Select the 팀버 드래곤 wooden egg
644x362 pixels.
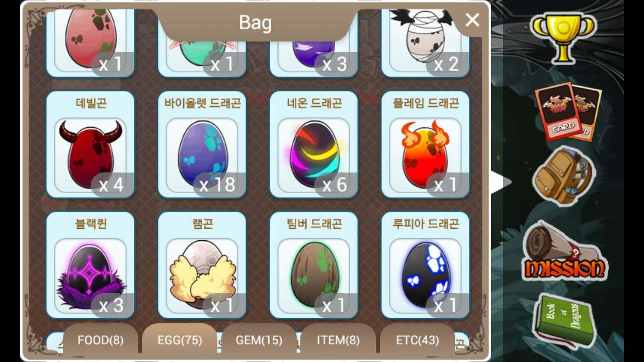pyautogui.click(x=314, y=265)
